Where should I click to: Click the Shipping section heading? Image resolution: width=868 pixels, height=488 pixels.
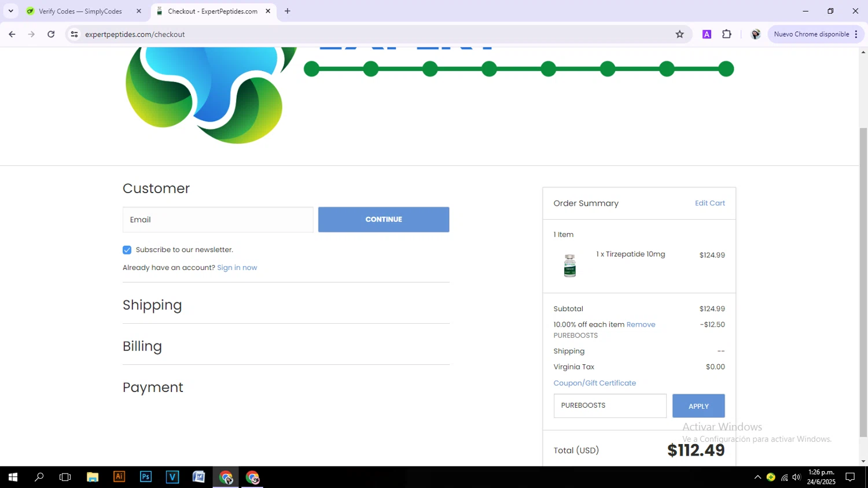pyautogui.click(x=152, y=305)
